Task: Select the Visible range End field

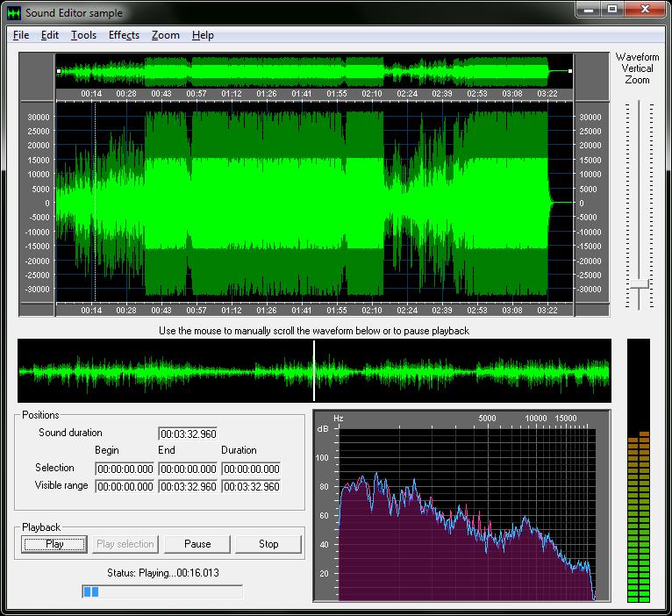Action: pos(188,487)
